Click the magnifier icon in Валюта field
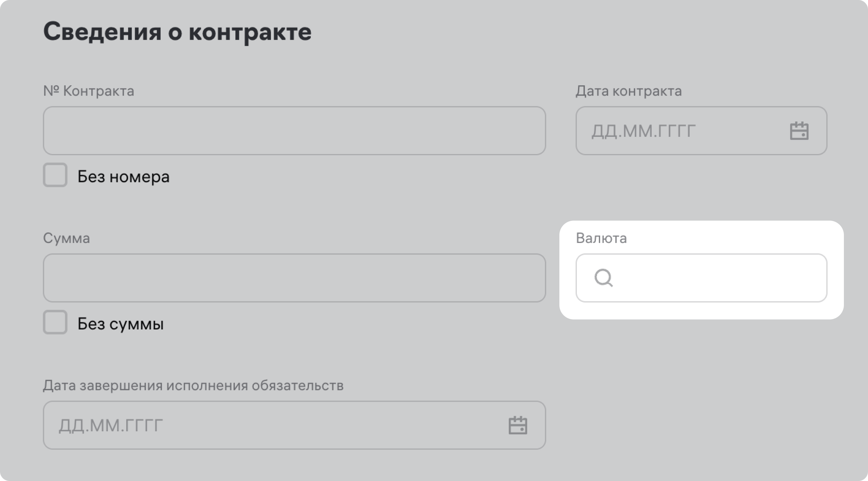Image resolution: width=868 pixels, height=481 pixels. (603, 278)
